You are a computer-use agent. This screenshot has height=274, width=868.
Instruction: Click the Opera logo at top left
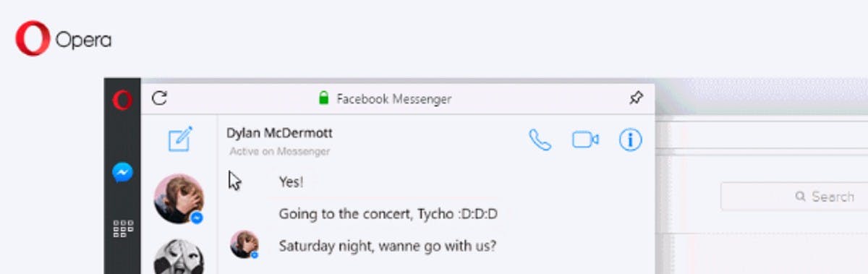click(64, 39)
